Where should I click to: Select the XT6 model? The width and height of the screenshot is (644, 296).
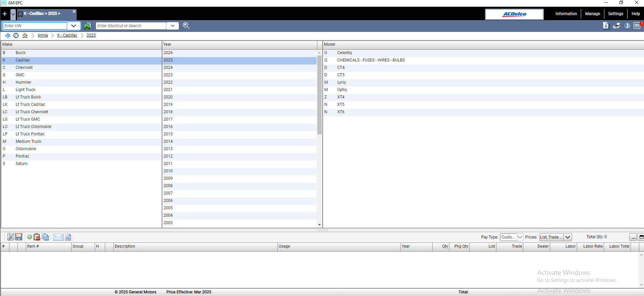point(483,112)
